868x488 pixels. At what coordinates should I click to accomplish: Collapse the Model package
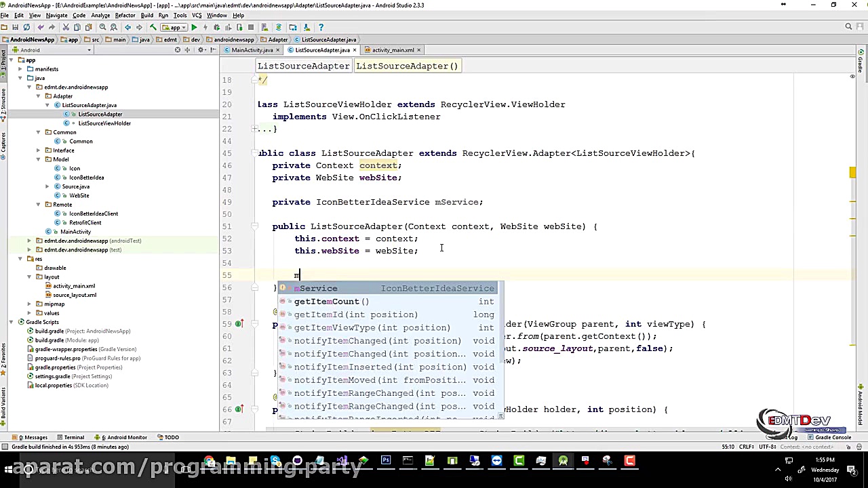(39, 159)
